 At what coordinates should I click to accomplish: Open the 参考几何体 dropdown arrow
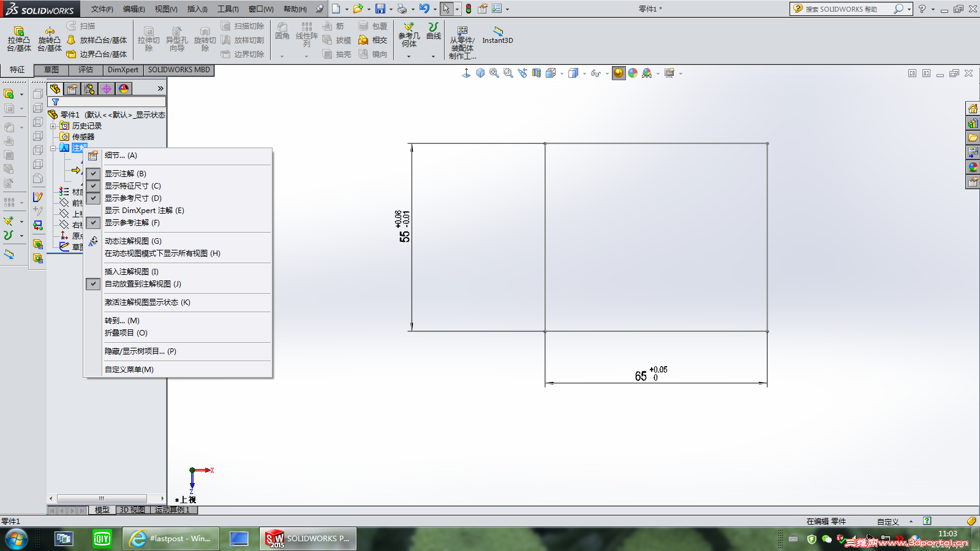pyautogui.click(x=409, y=56)
